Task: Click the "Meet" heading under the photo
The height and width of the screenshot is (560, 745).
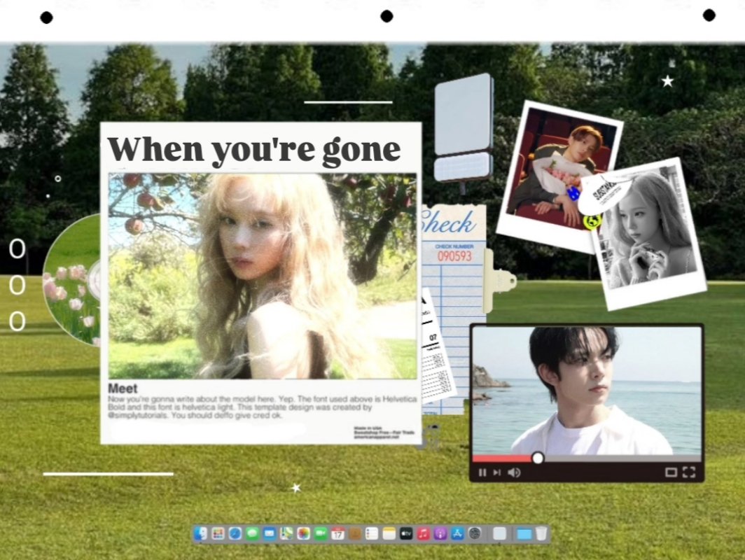Action: 123,388
